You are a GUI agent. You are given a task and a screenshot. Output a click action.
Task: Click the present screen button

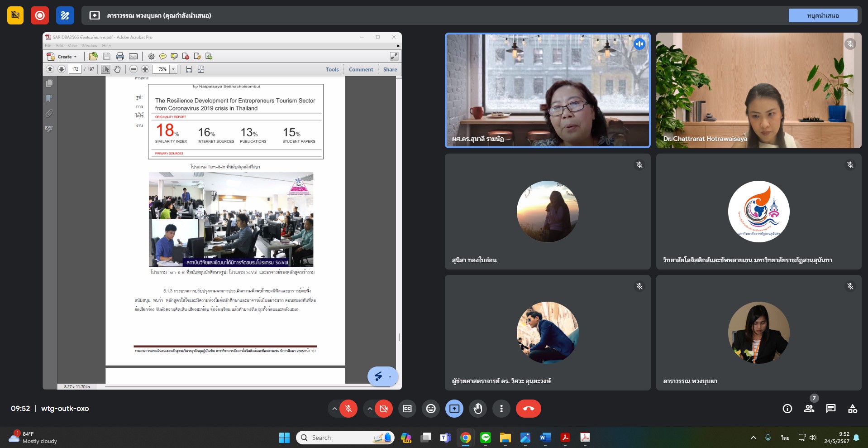click(454, 409)
